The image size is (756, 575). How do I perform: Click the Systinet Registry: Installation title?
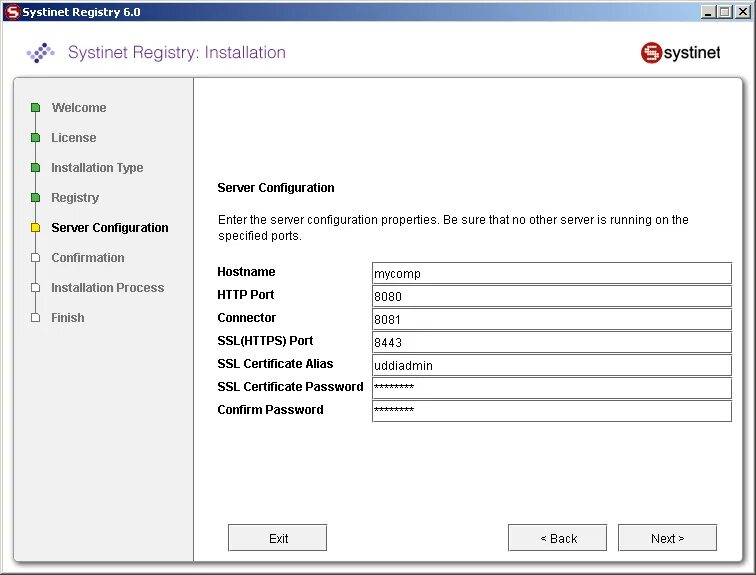click(x=177, y=52)
